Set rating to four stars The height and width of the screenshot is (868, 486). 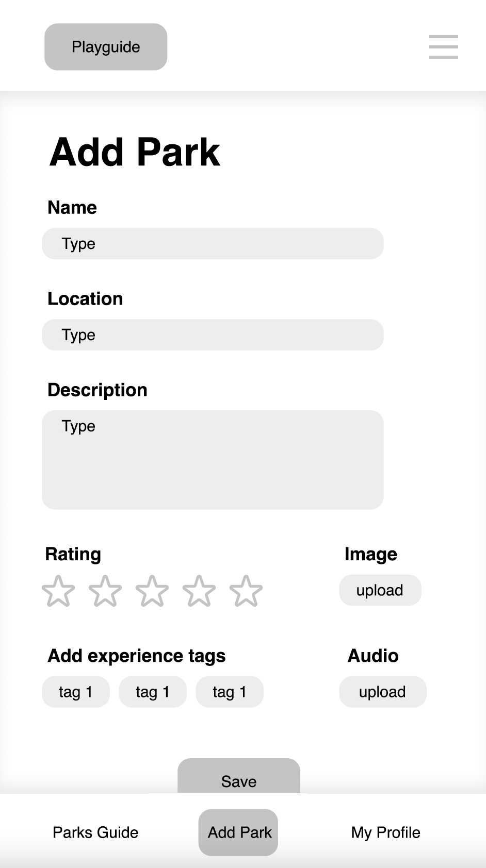tap(199, 591)
